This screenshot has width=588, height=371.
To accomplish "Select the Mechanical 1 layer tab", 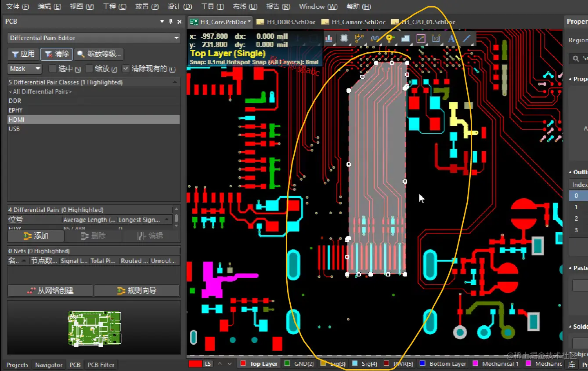I will click(496, 364).
